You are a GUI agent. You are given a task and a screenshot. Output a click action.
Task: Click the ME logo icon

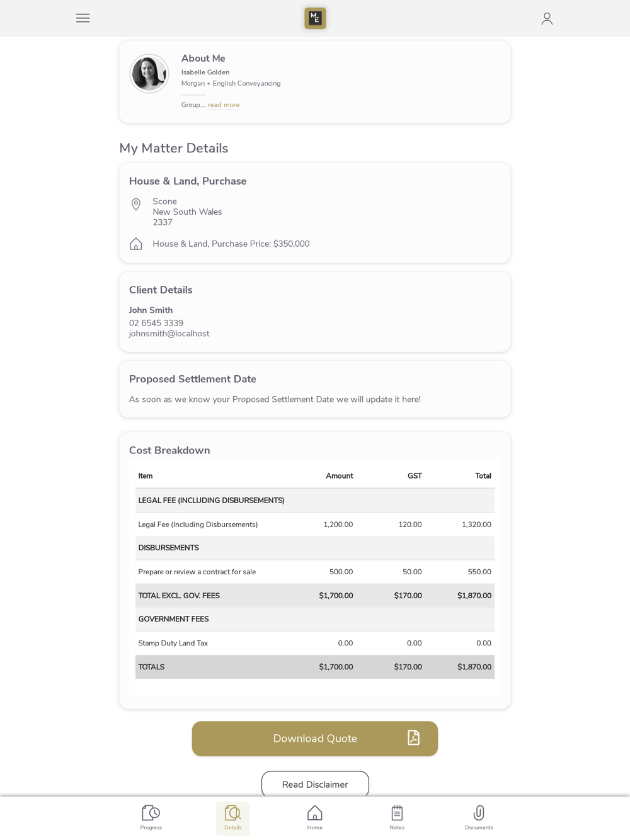(315, 18)
